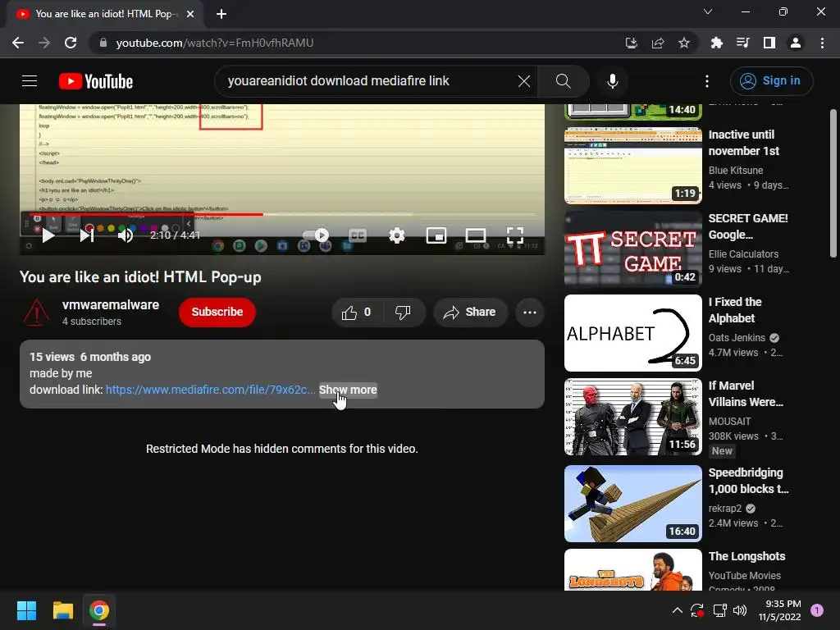This screenshot has height=630, width=840.
Task: Share this video
Action: 470,313
